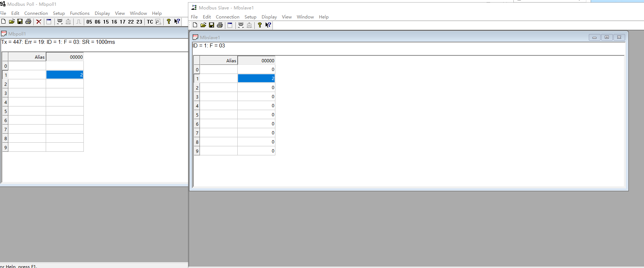
Task: Click Connect icon in Modbus Slave toolbar
Action: click(241, 25)
